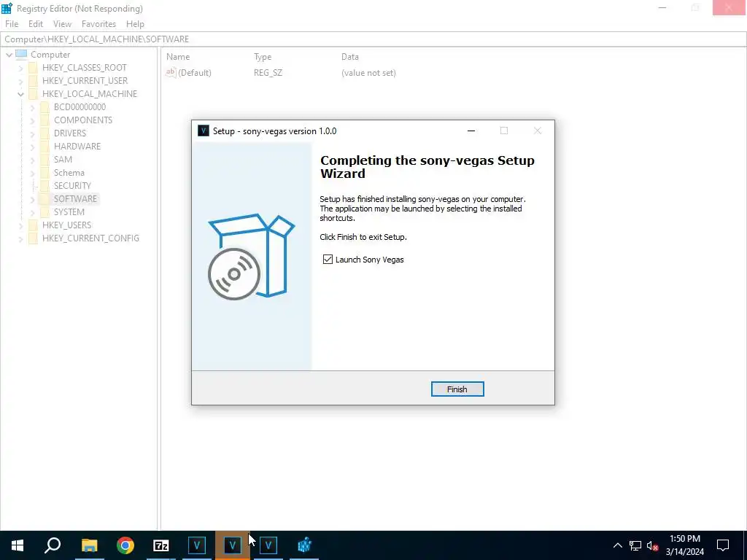Select the HKEY_CURRENT_CONFIG key
747x560 pixels.
tap(90, 238)
